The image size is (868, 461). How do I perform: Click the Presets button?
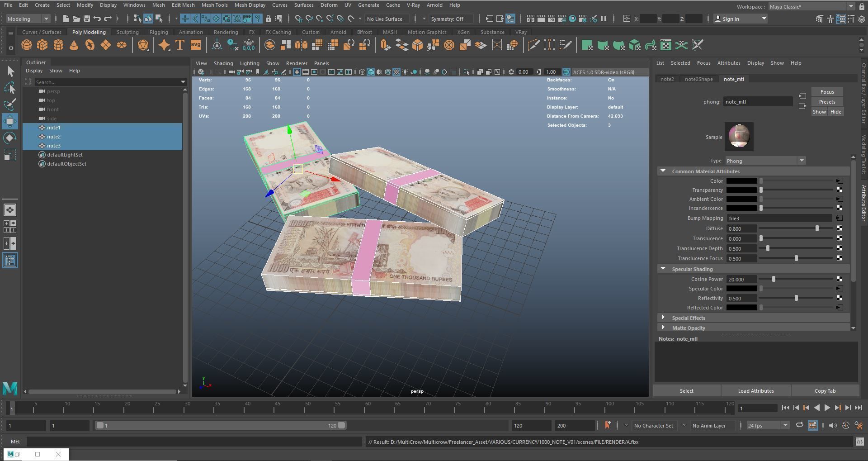click(827, 102)
